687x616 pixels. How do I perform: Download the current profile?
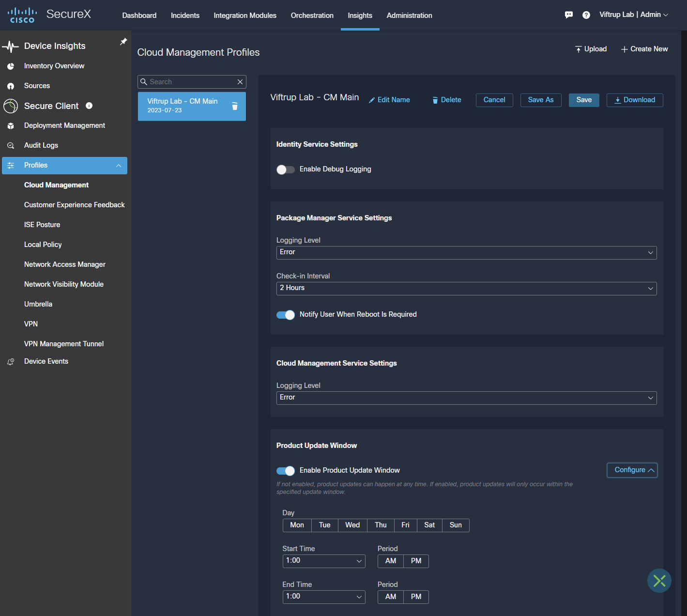tap(634, 100)
